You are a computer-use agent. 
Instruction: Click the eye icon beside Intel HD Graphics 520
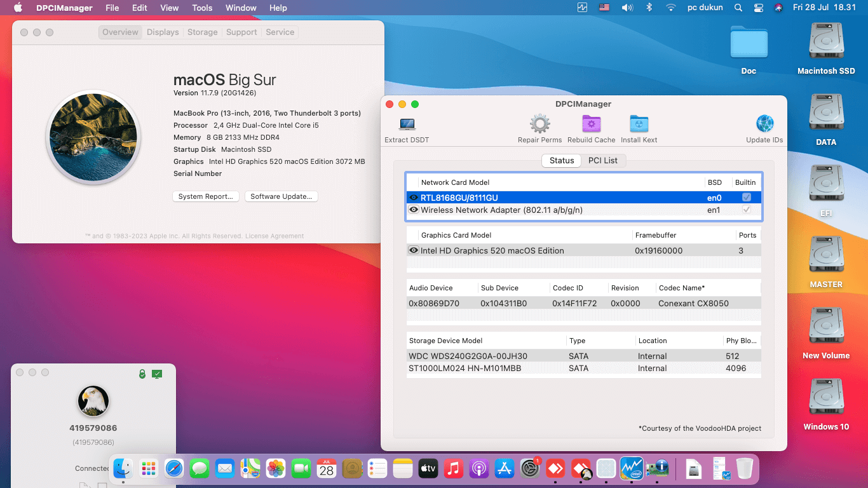413,250
